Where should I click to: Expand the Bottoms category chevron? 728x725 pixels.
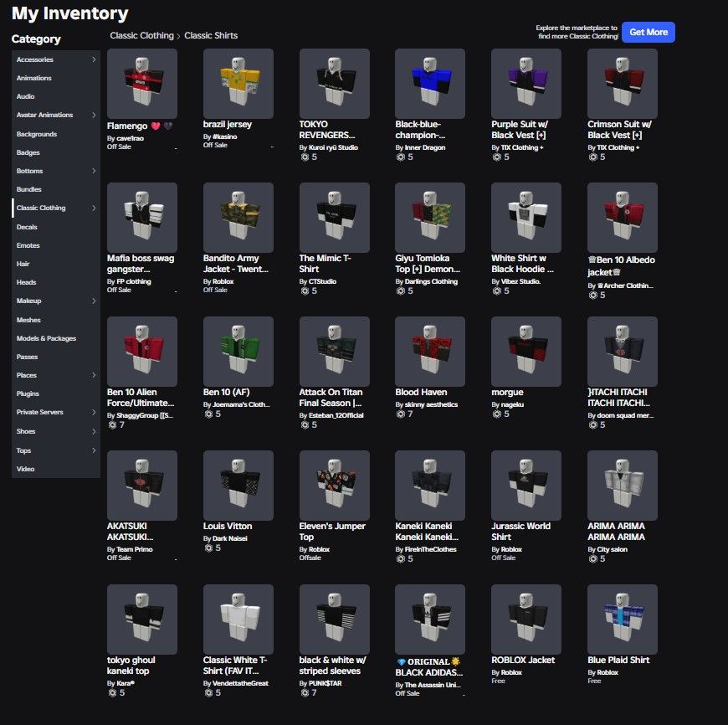click(x=94, y=171)
